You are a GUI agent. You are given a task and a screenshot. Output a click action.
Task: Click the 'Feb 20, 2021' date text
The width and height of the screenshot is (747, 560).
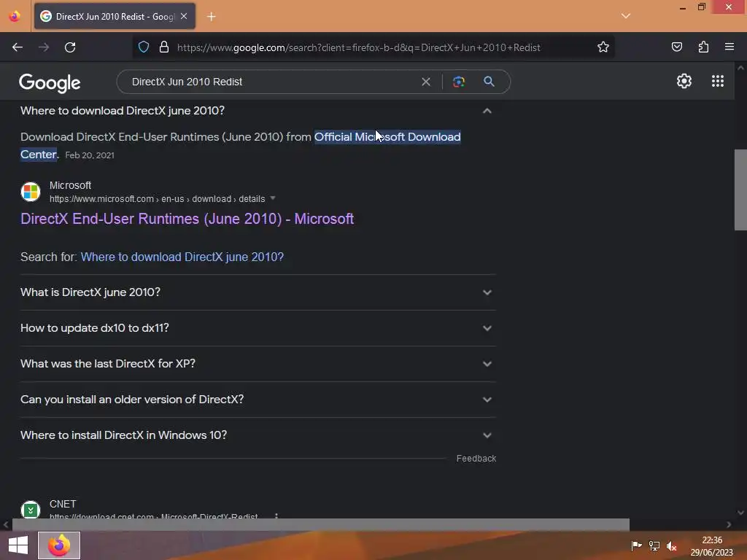90,155
